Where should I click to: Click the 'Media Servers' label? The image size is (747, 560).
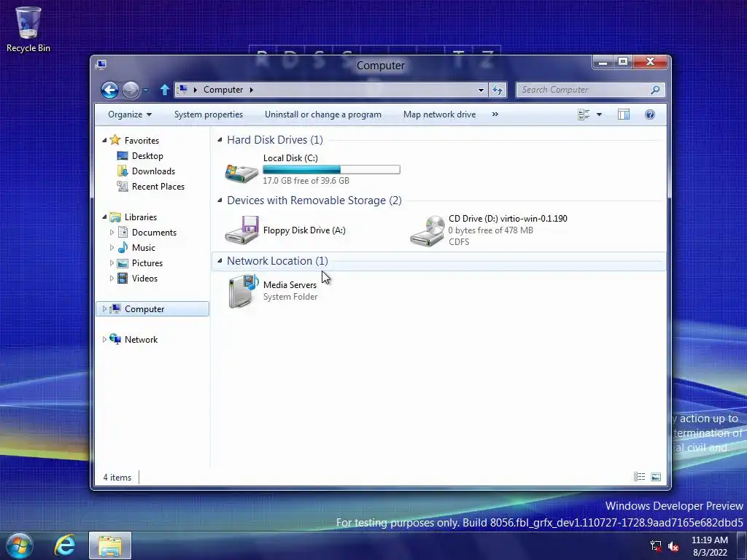290,285
